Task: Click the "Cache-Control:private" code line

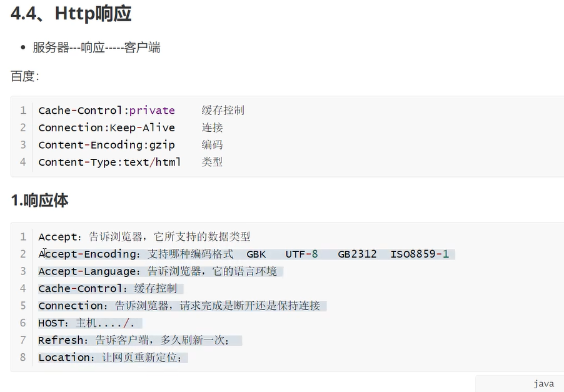Action: click(106, 111)
